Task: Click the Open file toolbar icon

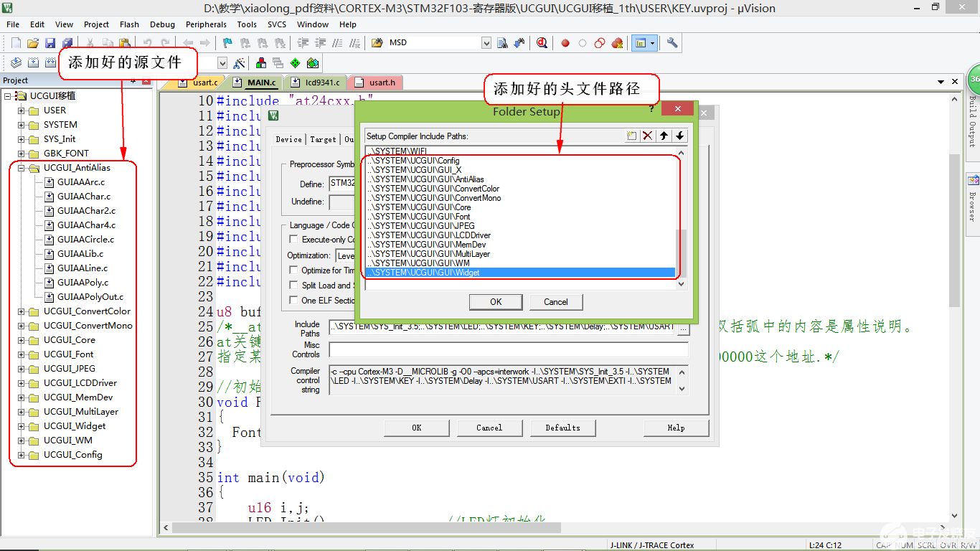Action: tap(33, 43)
